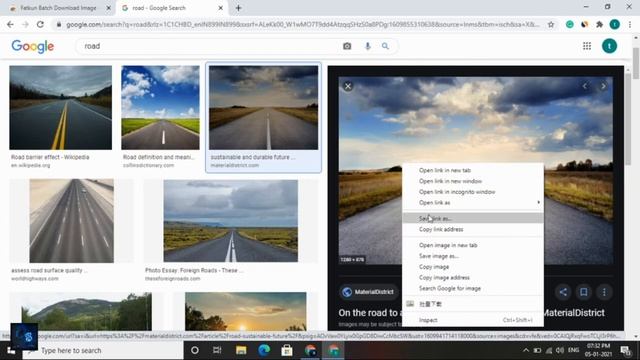
Task: Open assess road surface quality thumbnail
Action: [x=71, y=221]
